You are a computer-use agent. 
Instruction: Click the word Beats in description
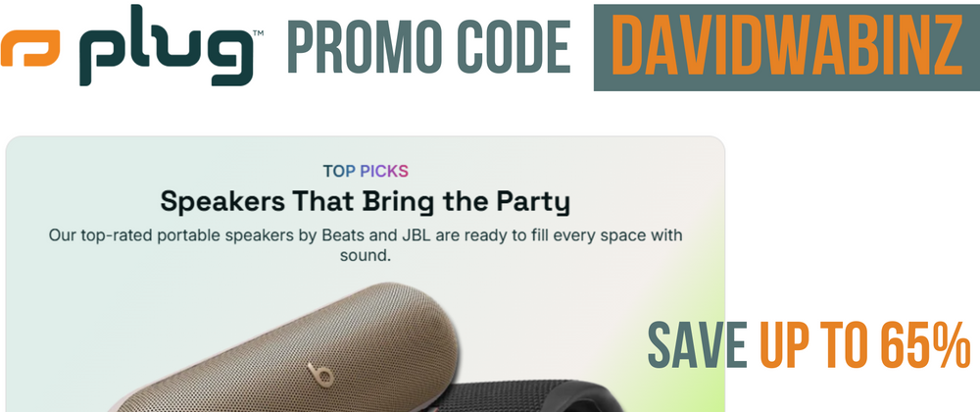tap(338, 235)
